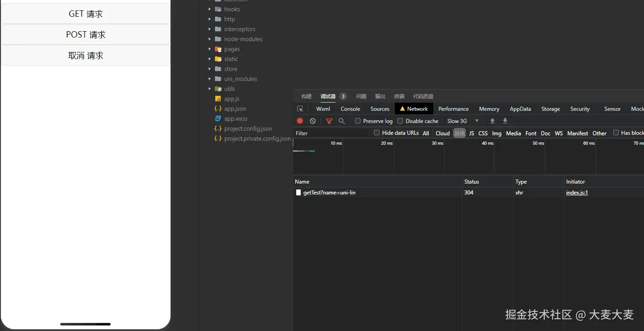Image resolution: width=644 pixels, height=331 pixels.
Task: Select the static folder icon
Action: pyautogui.click(x=218, y=59)
